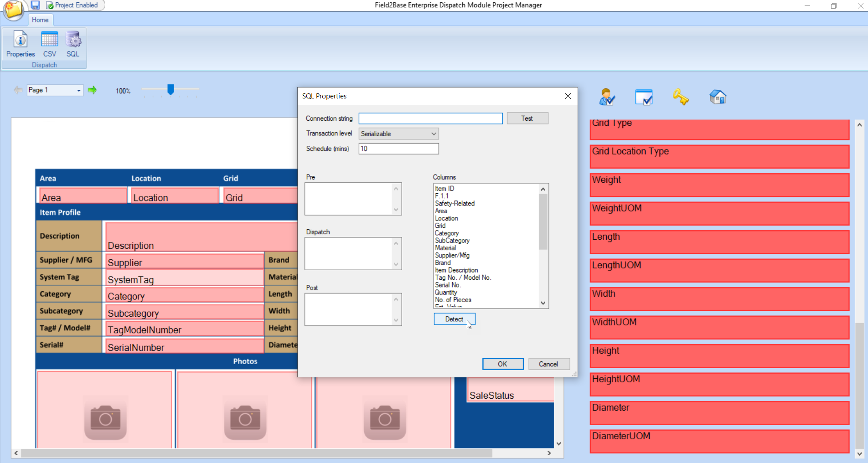Go to the next page with the green arrow

93,90
